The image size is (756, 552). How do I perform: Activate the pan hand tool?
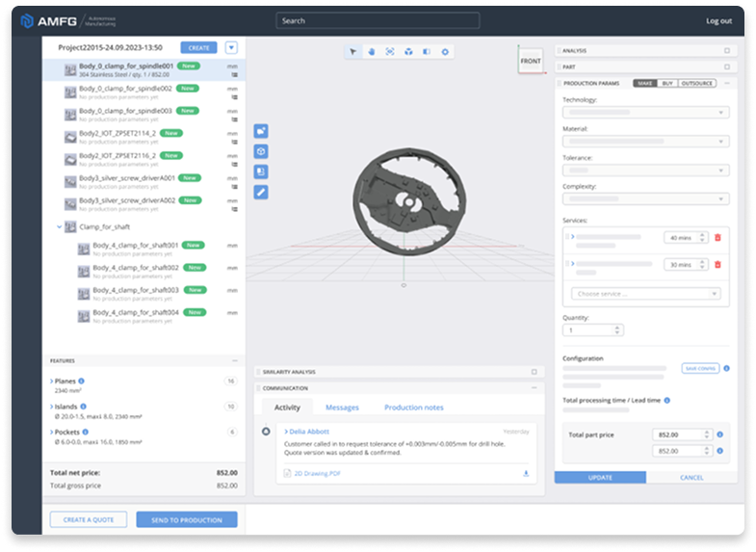pyautogui.click(x=371, y=52)
